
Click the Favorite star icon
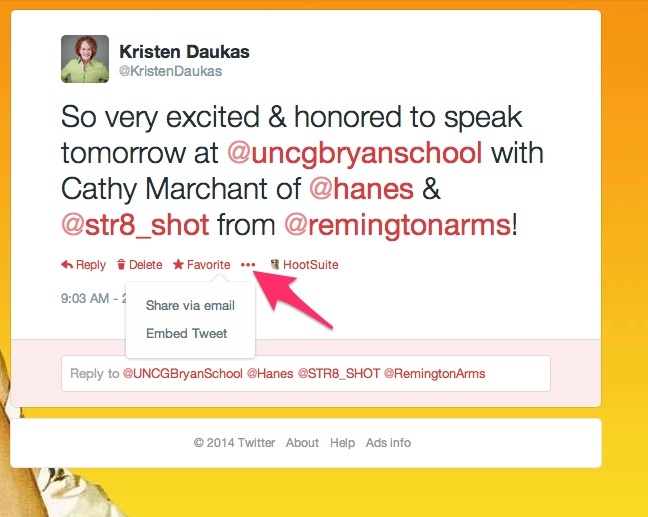pyautogui.click(x=178, y=264)
